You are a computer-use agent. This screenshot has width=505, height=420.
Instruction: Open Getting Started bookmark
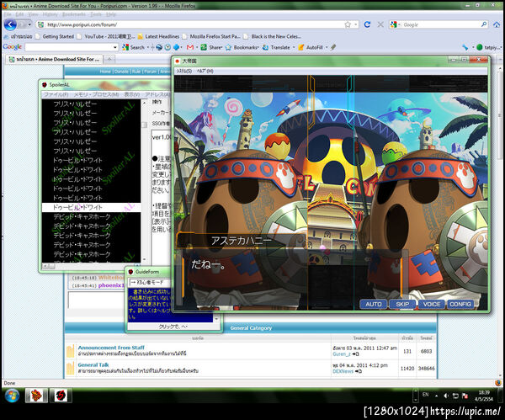click(x=55, y=36)
